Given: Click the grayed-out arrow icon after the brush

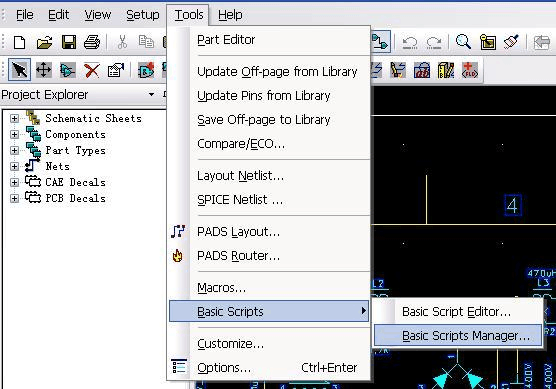Looking at the screenshot, I should [x=541, y=42].
